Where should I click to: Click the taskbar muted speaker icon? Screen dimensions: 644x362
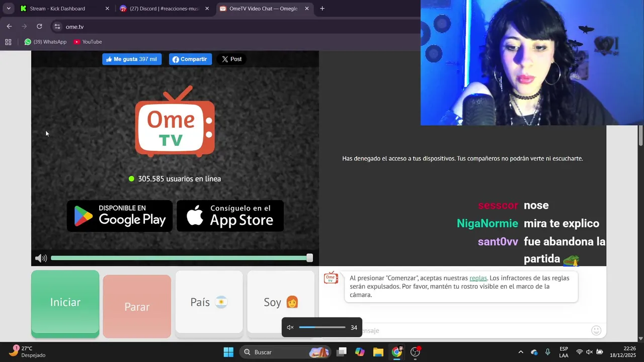(590, 352)
